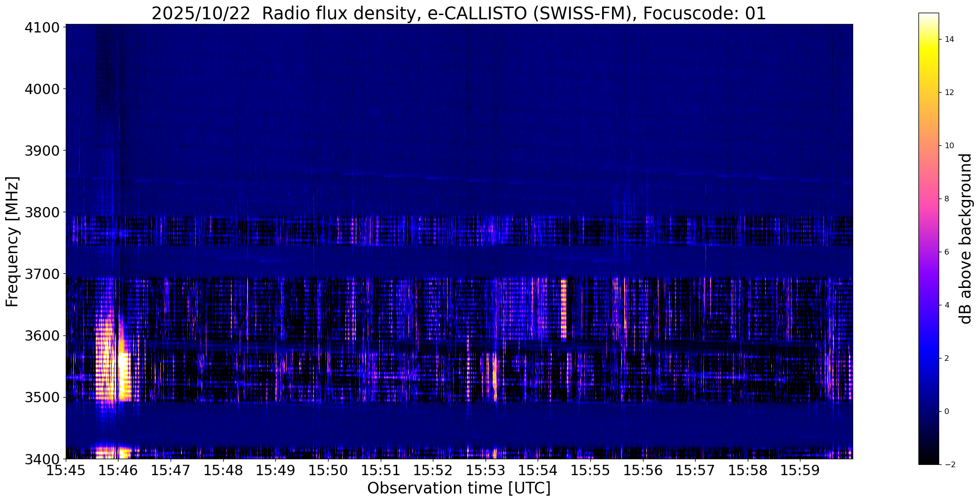980x502 pixels.
Task: Click the plot title text
Action: (x=459, y=13)
